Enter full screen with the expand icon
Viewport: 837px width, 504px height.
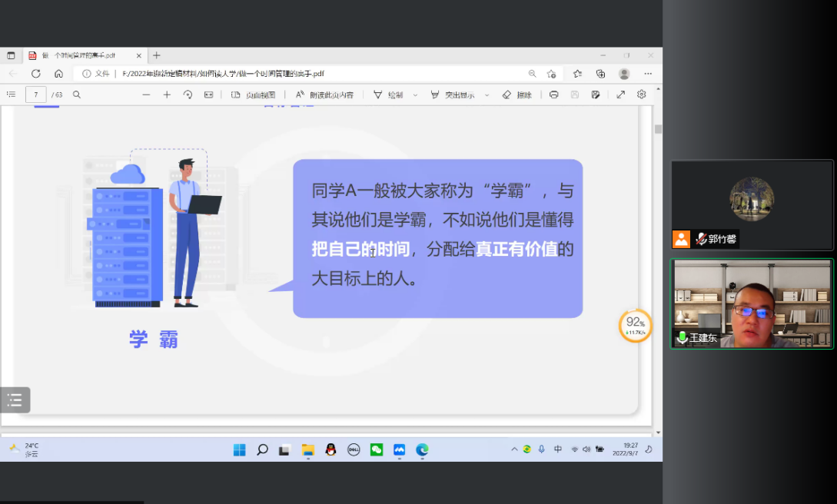tap(620, 94)
